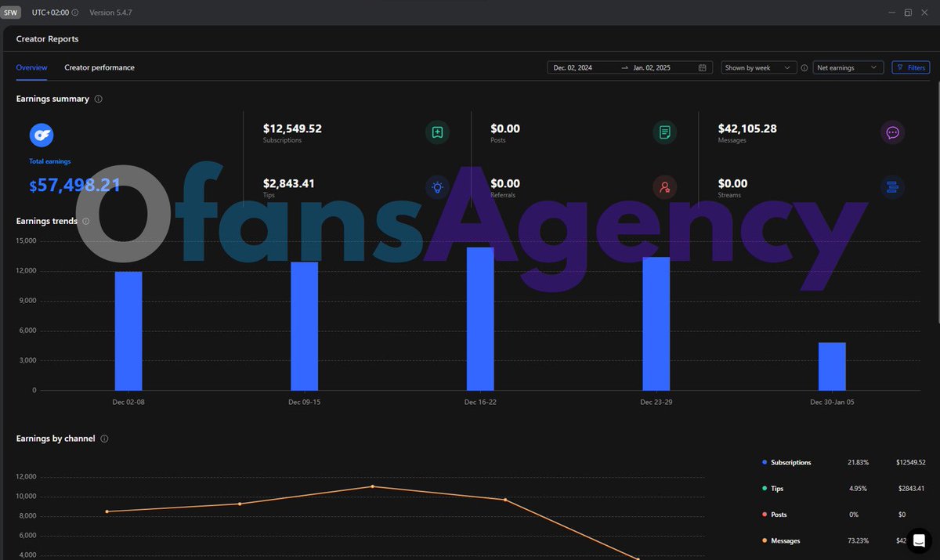Select the Dec 02-08 bar
The image size is (940, 560).
pyautogui.click(x=128, y=331)
